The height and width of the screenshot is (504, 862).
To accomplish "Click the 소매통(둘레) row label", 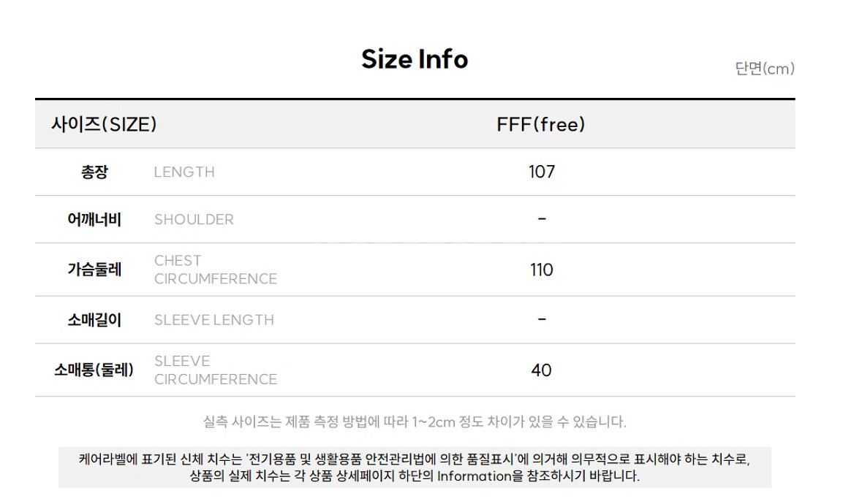I will pyautogui.click(x=94, y=370).
